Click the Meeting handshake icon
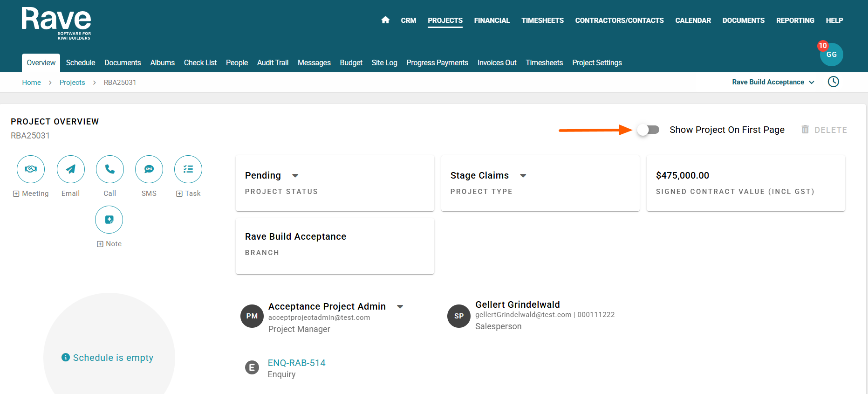The height and width of the screenshot is (394, 868). [31, 169]
